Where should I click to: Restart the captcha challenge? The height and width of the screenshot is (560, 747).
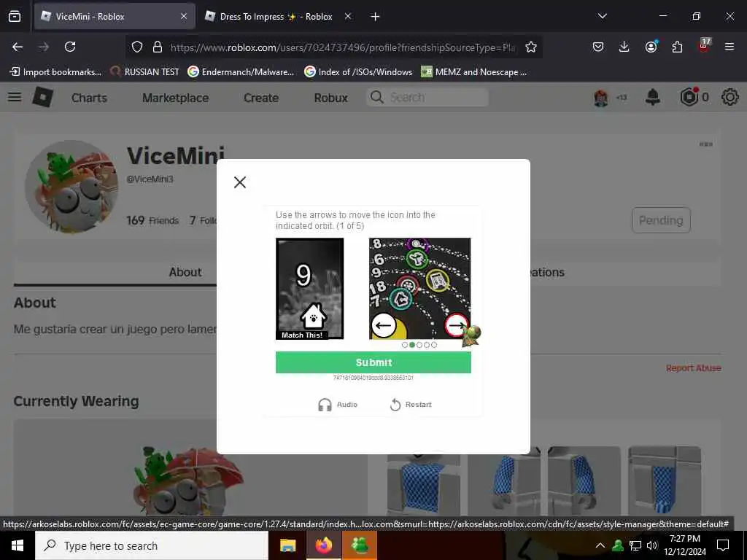pos(411,404)
